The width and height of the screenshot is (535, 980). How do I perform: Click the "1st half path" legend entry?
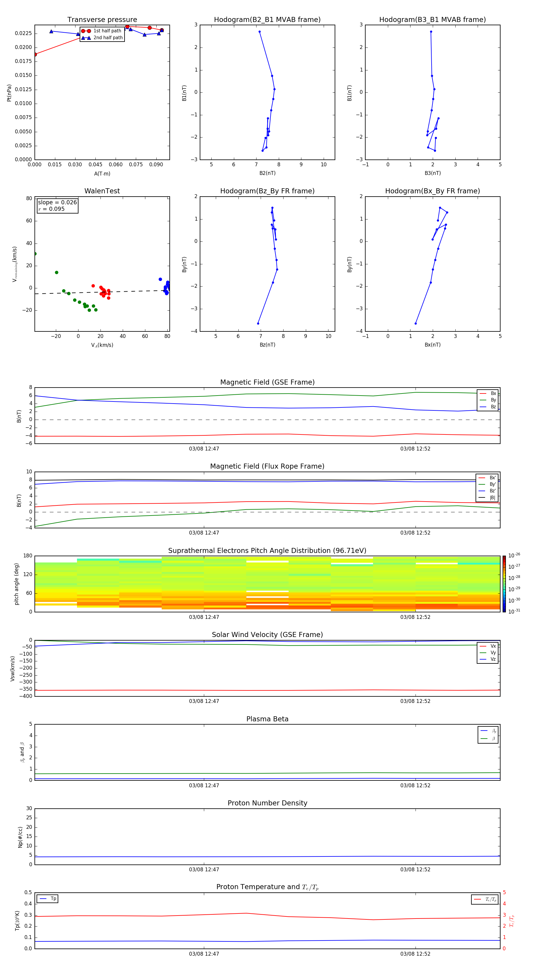coord(102,31)
